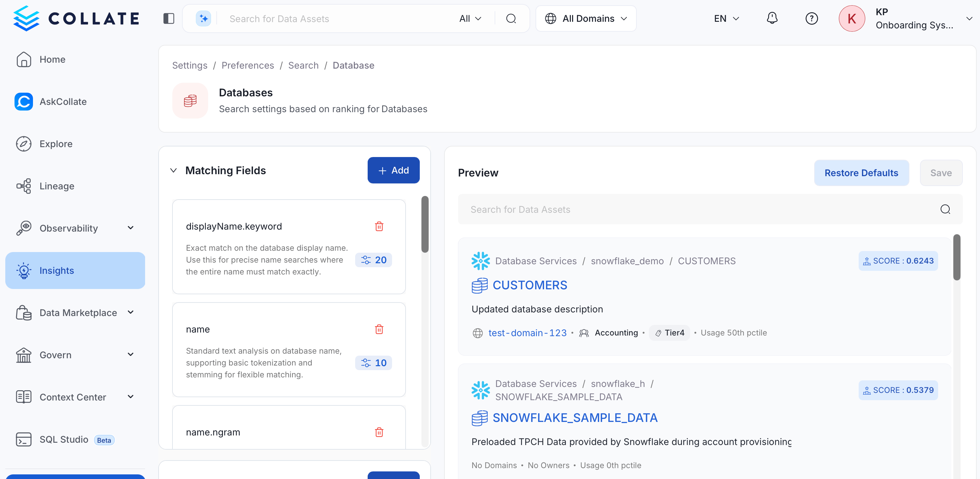This screenshot has width=980, height=479.
Task: Go to Settings breadcrumb
Action: (x=190, y=65)
